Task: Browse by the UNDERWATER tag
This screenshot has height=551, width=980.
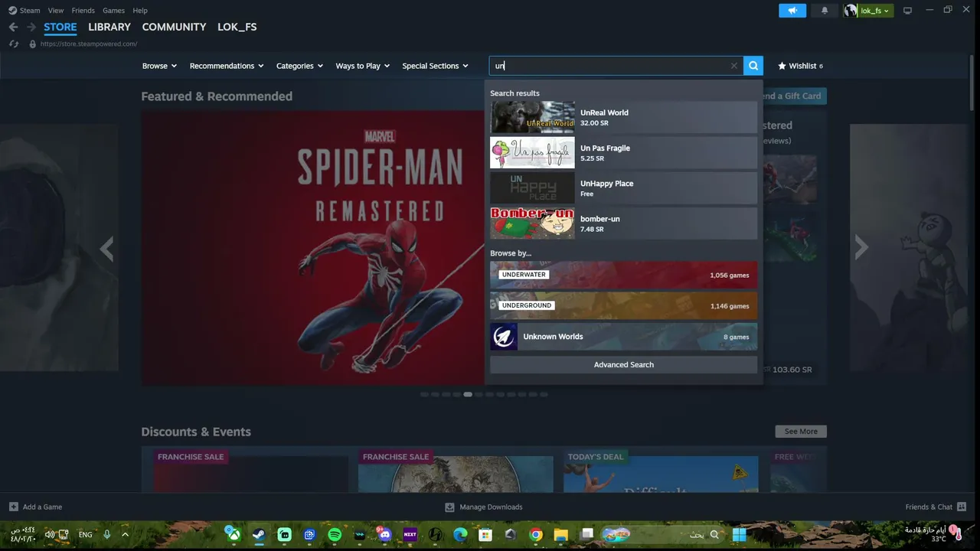Action: [624, 275]
